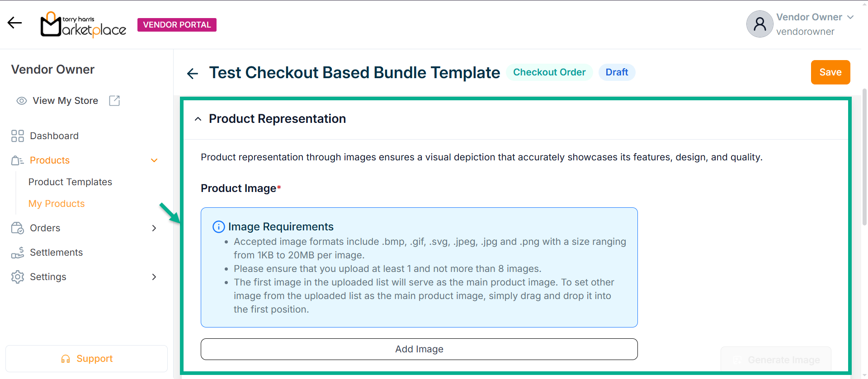The height and width of the screenshot is (379, 868).
Task: Expand the Orders sidebar menu
Action: coord(154,228)
